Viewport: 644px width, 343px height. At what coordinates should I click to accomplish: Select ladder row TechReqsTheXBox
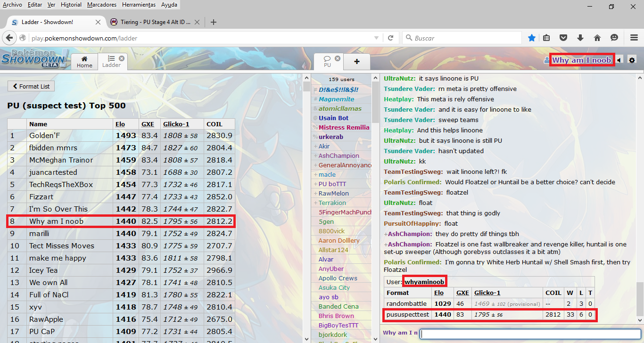(x=121, y=185)
